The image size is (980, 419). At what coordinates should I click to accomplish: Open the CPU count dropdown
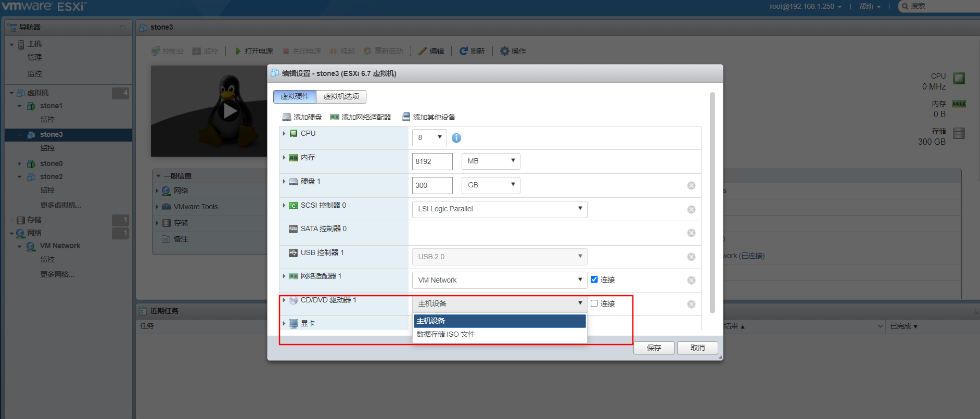tap(429, 137)
